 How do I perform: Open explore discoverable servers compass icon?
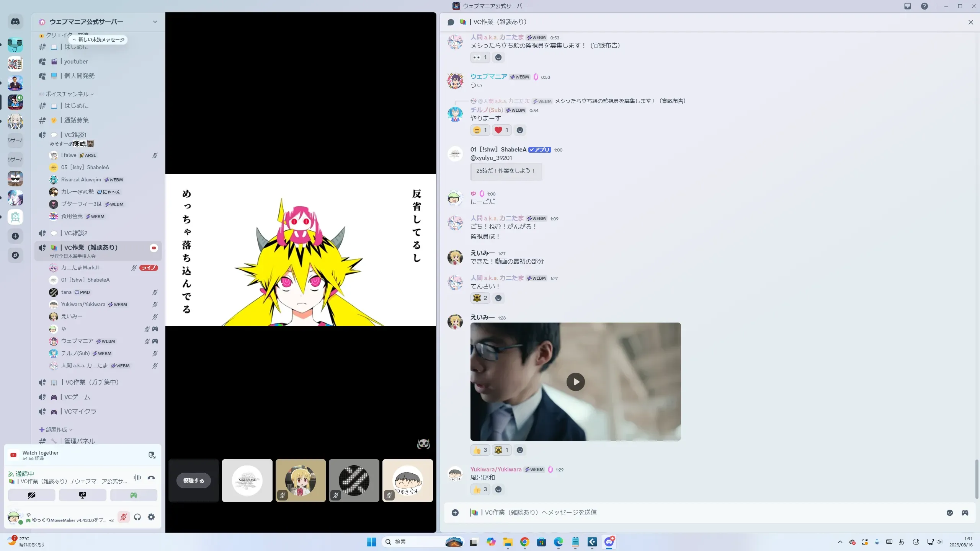tap(15, 255)
